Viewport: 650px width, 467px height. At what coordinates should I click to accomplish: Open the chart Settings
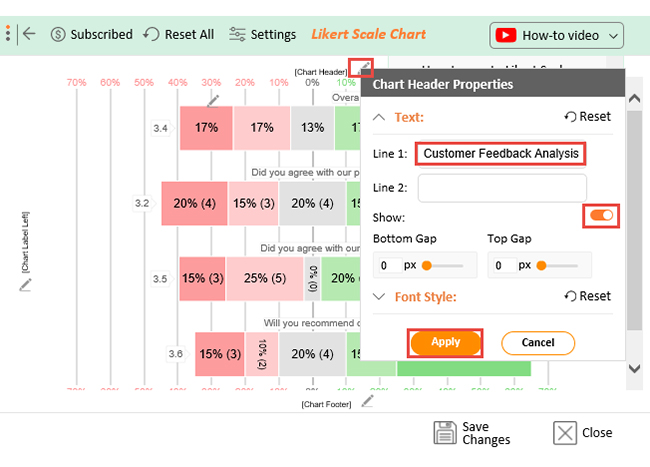(x=263, y=34)
